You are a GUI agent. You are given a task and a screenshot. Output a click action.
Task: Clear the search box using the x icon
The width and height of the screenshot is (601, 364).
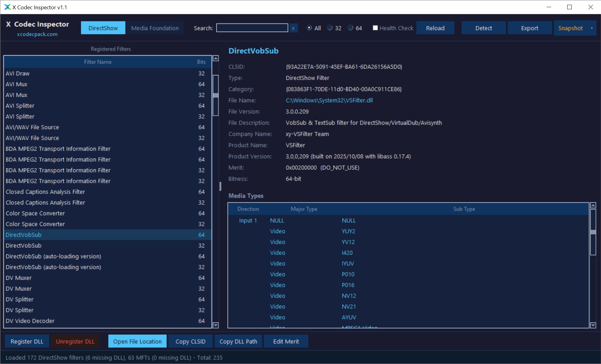(293, 28)
